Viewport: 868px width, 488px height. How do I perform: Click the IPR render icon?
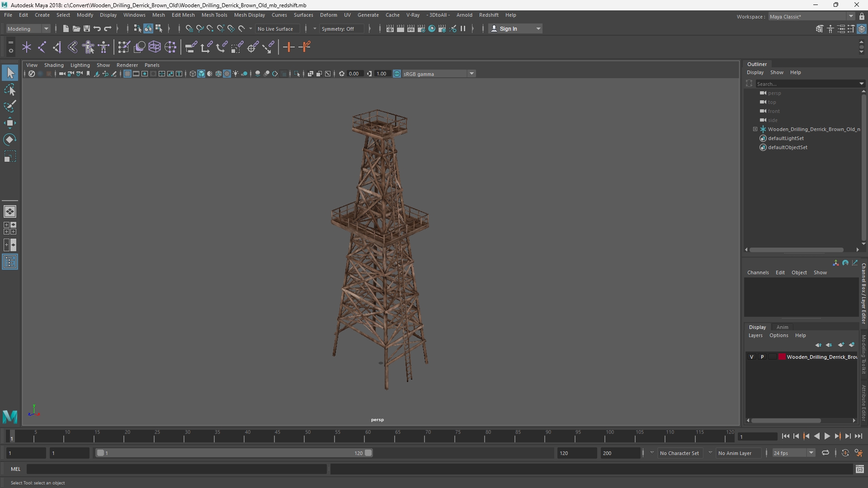pos(411,28)
